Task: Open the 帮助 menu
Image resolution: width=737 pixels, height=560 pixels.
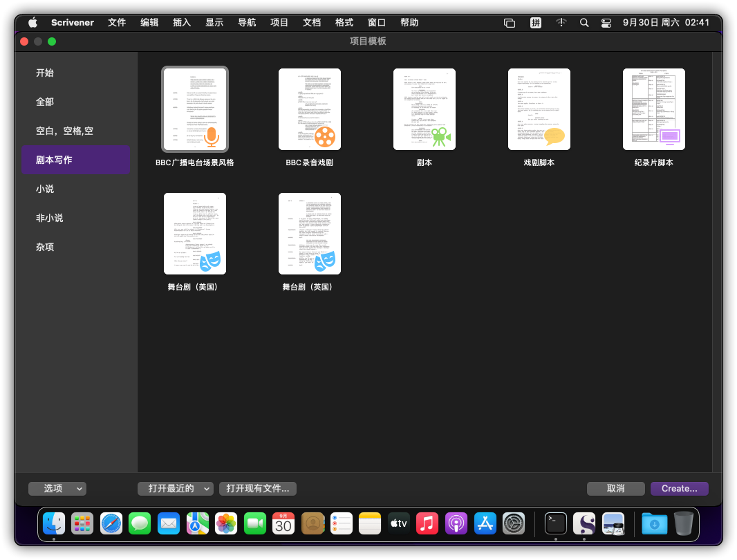Action: point(409,23)
